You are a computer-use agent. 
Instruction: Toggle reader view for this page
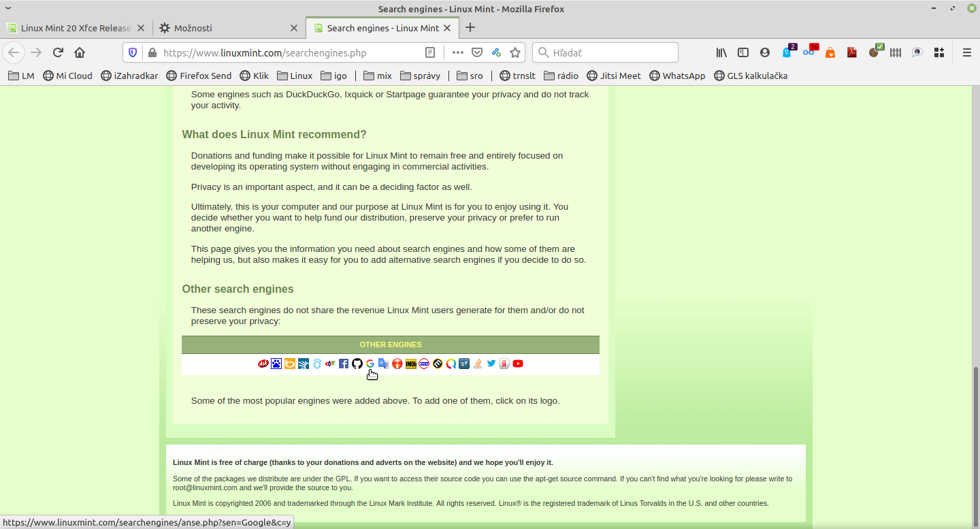[x=429, y=52]
